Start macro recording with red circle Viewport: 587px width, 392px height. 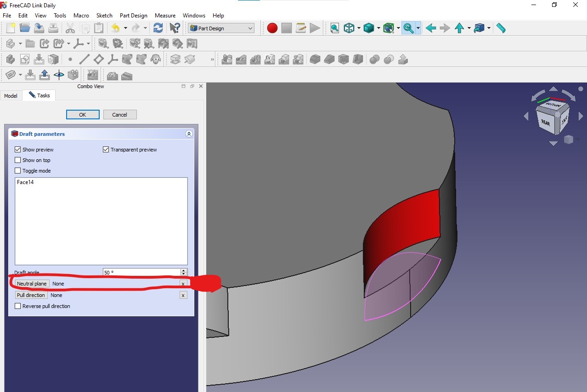click(272, 28)
